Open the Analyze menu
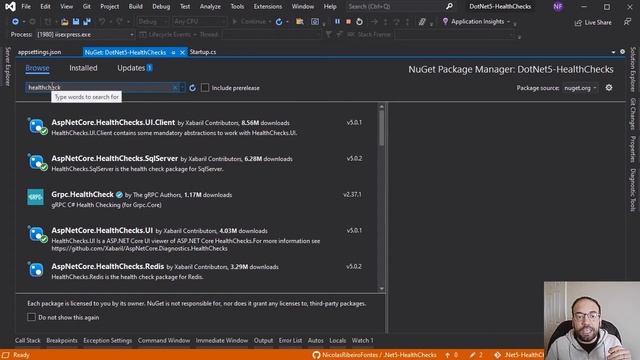The width and height of the screenshot is (640, 360). coord(210,7)
